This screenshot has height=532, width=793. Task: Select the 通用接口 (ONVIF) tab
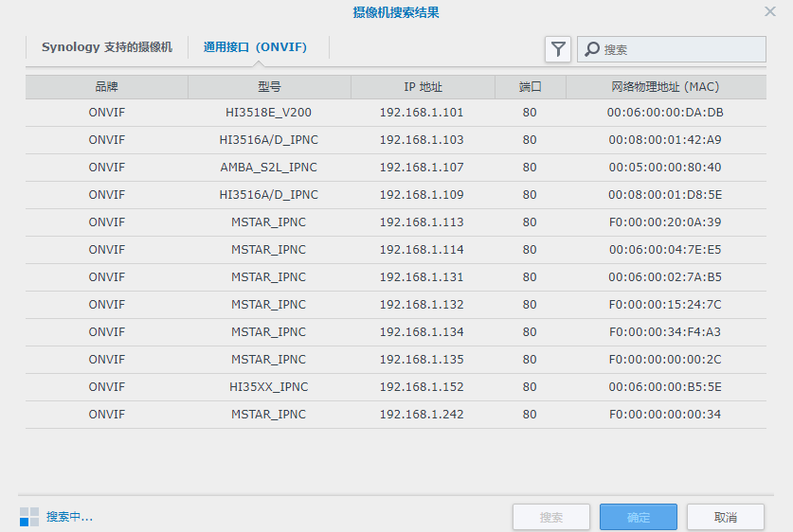[x=255, y=47]
